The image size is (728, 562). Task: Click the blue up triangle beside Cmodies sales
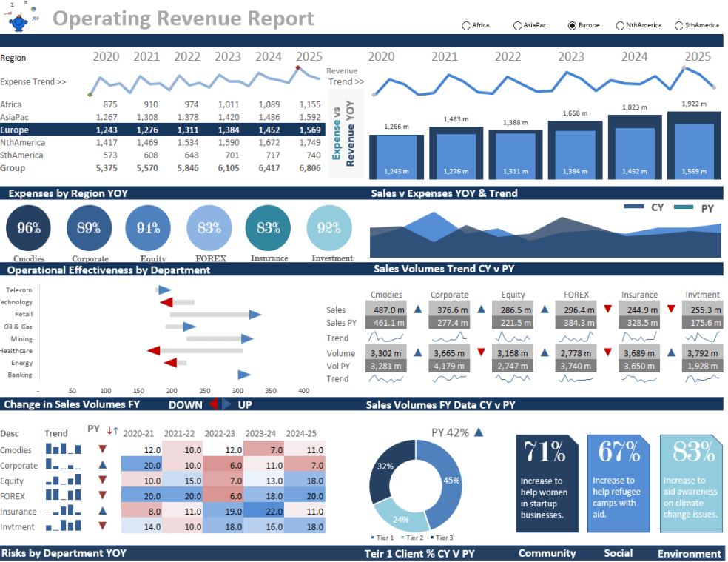click(x=418, y=310)
